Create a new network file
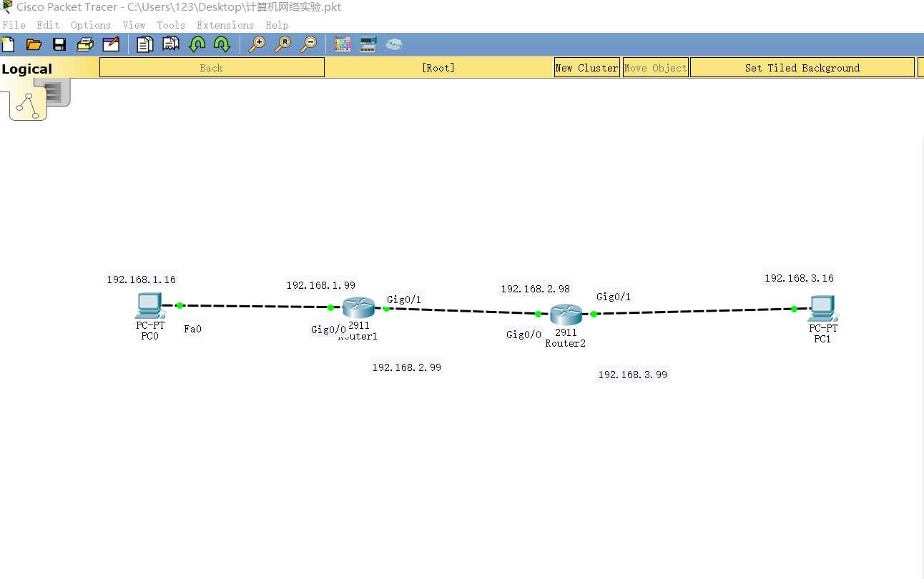The height and width of the screenshot is (579, 924). [8, 44]
